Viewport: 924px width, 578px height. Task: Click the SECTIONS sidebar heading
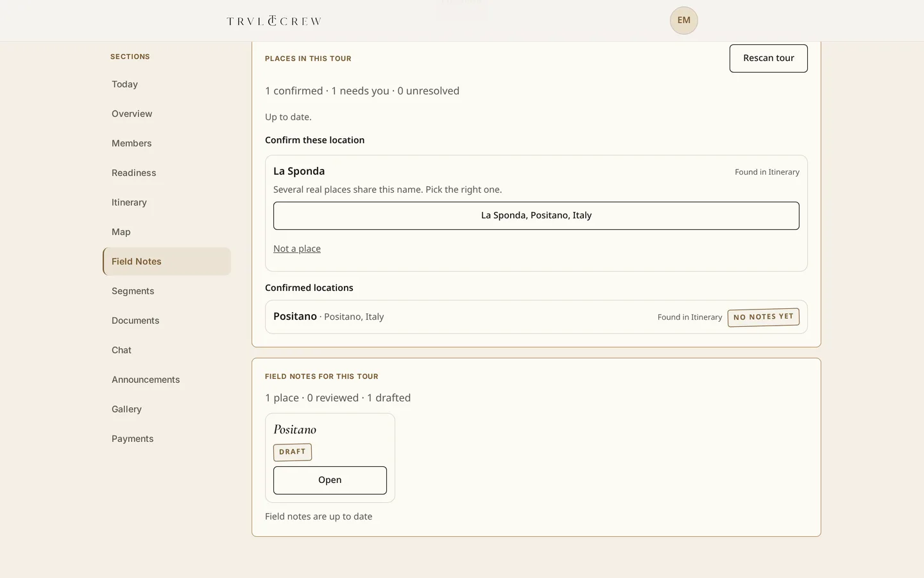[130, 57]
